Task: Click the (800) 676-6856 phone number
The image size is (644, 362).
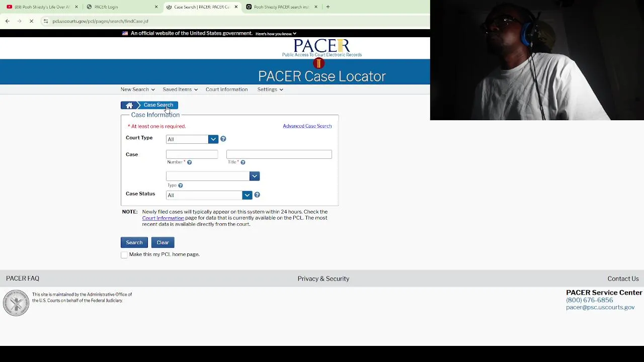Action: click(x=589, y=300)
